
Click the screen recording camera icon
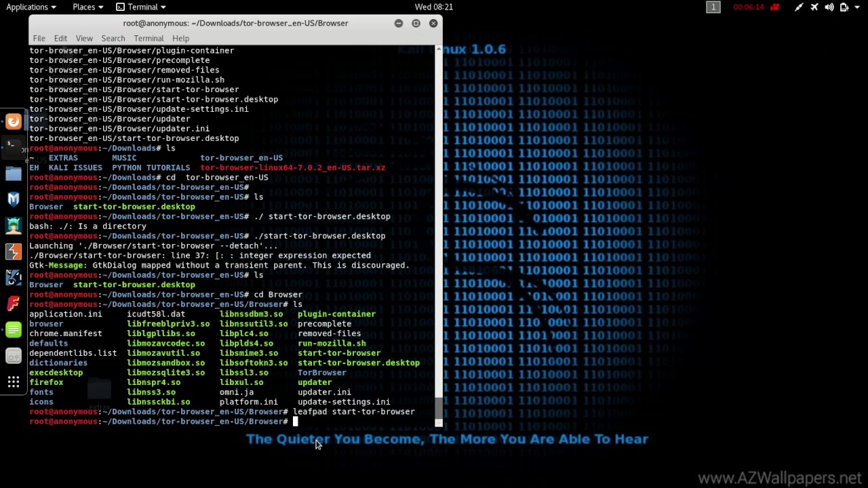(x=775, y=7)
